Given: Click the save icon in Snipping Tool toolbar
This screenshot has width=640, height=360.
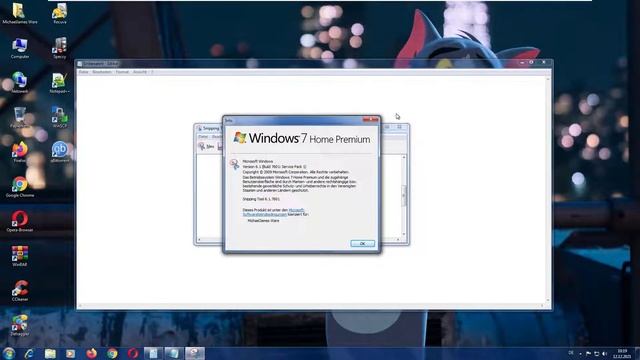Looking at the screenshot, I should click(220, 146).
